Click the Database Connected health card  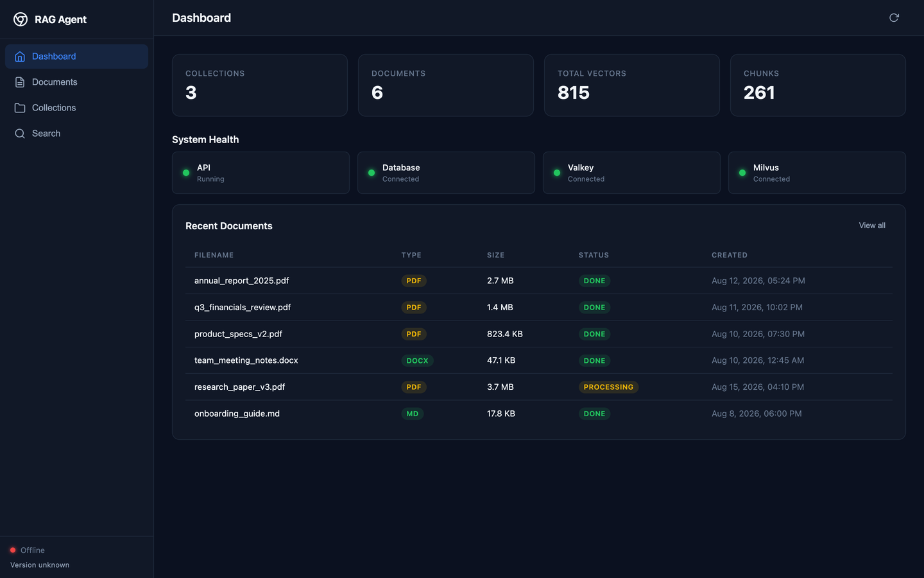(446, 173)
